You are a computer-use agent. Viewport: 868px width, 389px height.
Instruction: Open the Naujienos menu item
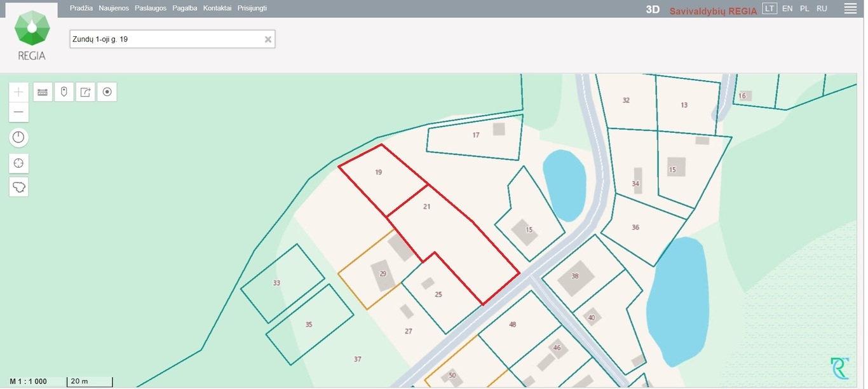114,8
